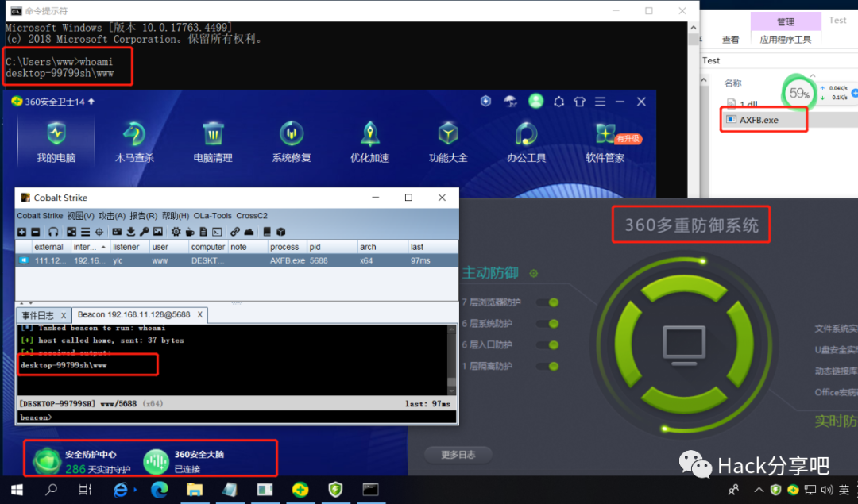Click Cobalt Strike new connection plus icon

point(22,232)
